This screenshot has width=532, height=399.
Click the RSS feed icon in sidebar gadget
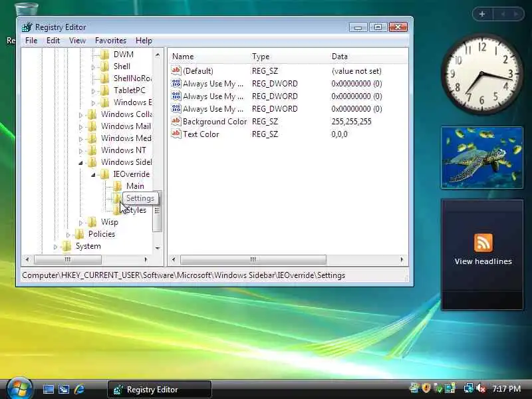pyautogui.click(x=483, y=243)
